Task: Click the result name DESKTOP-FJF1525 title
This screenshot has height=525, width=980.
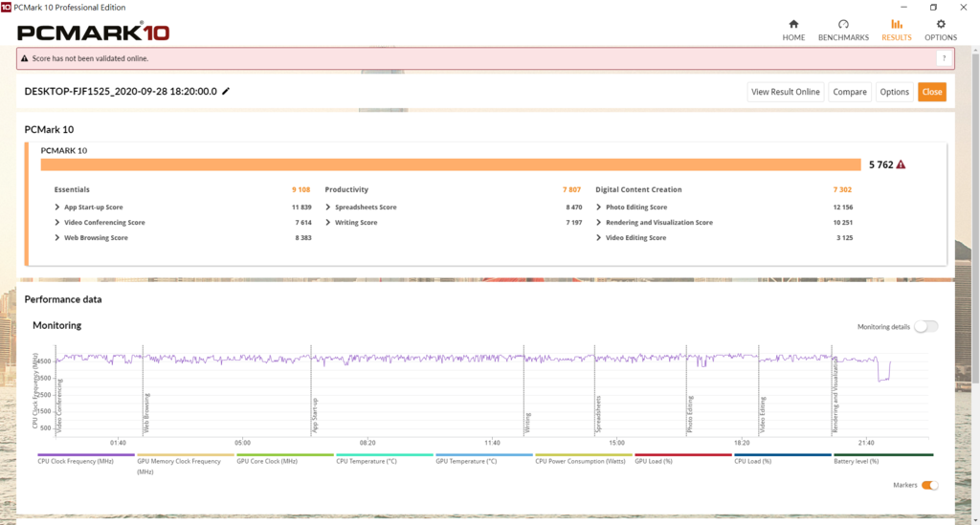Action: (121, 91)
